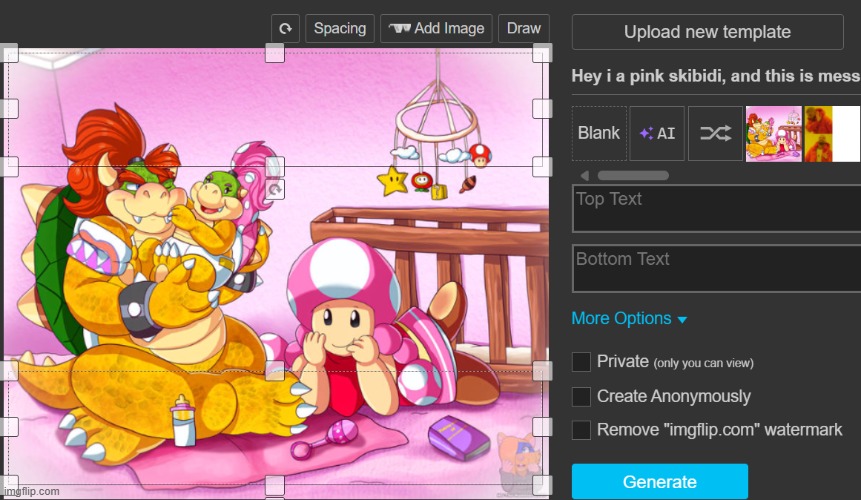Click the top-right corner resize handle on the image

(542, 52)
